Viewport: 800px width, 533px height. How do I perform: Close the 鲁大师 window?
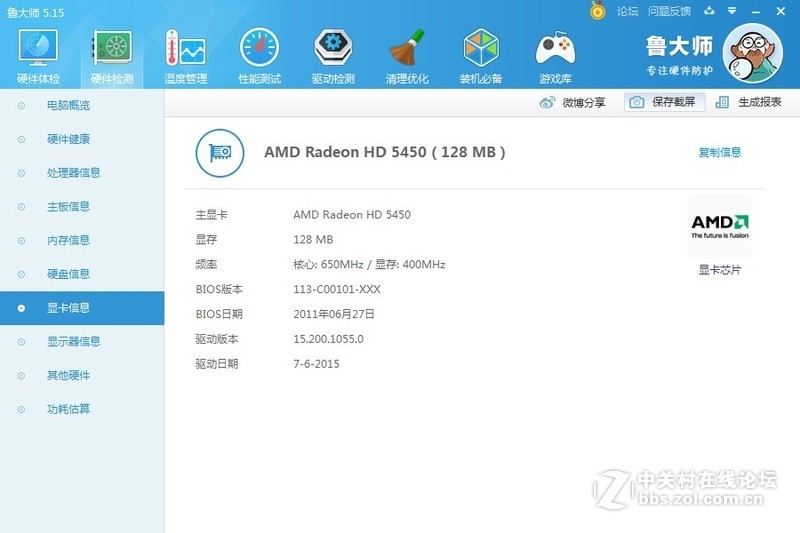pyautogui.click(x=781, y=11)
